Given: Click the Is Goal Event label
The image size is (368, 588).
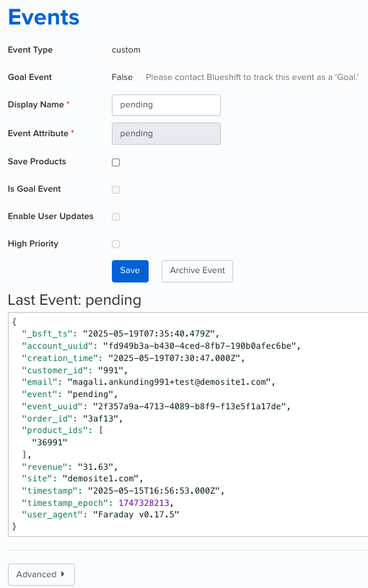Looking at the screenshot, I should (34, 189).
